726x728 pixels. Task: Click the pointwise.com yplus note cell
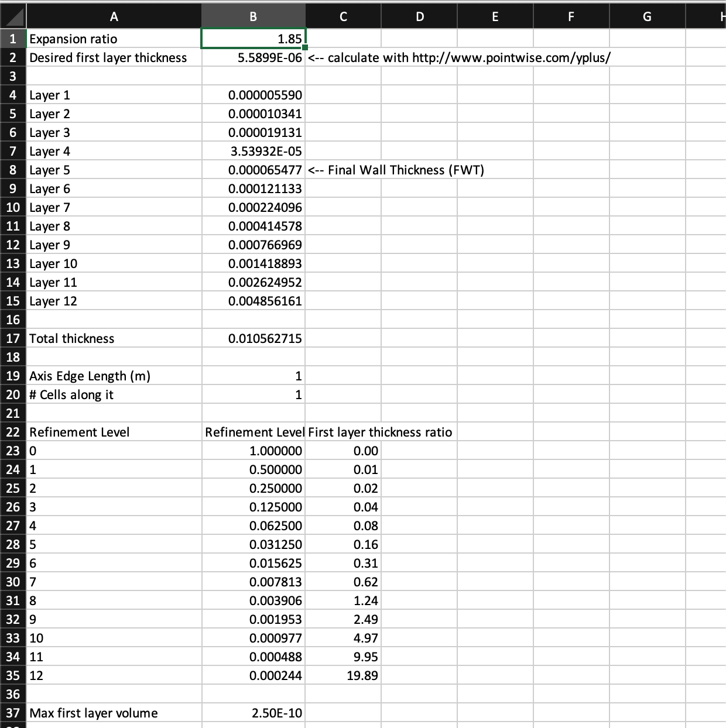click(x=460, y=57)
